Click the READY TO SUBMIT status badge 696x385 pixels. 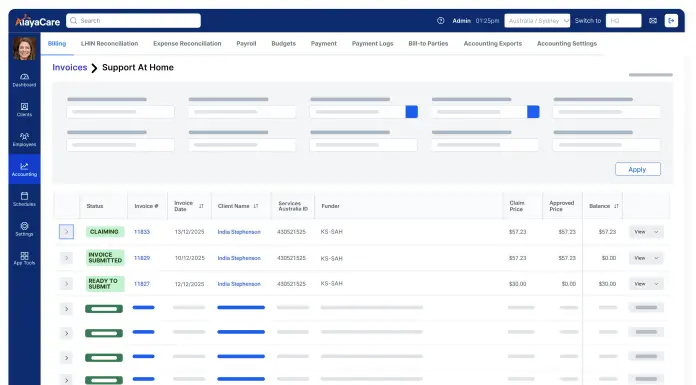(105, 284)
